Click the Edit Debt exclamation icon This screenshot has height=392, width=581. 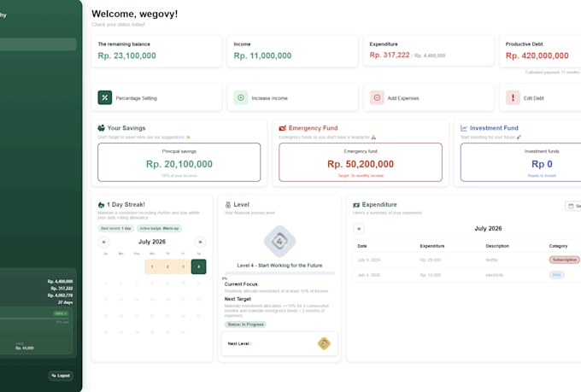click(513, 98)
